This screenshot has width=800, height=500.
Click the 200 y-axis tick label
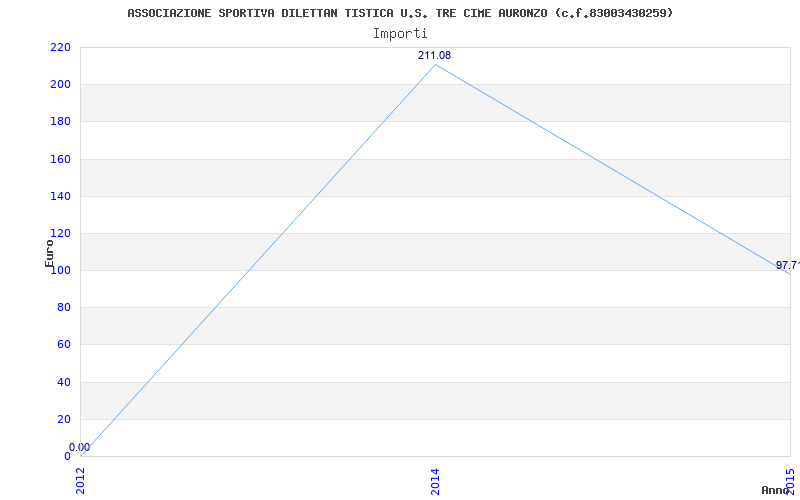click(60, 85)
